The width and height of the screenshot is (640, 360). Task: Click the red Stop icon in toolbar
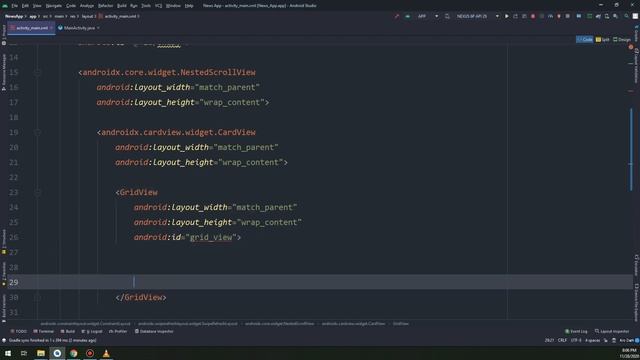[533, 16]
